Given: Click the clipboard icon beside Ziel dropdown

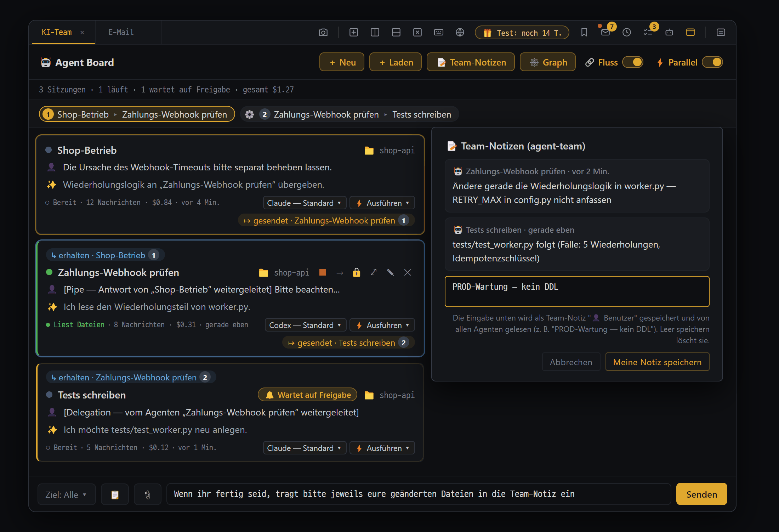Looking at the screenshot, I should [115, 494].
